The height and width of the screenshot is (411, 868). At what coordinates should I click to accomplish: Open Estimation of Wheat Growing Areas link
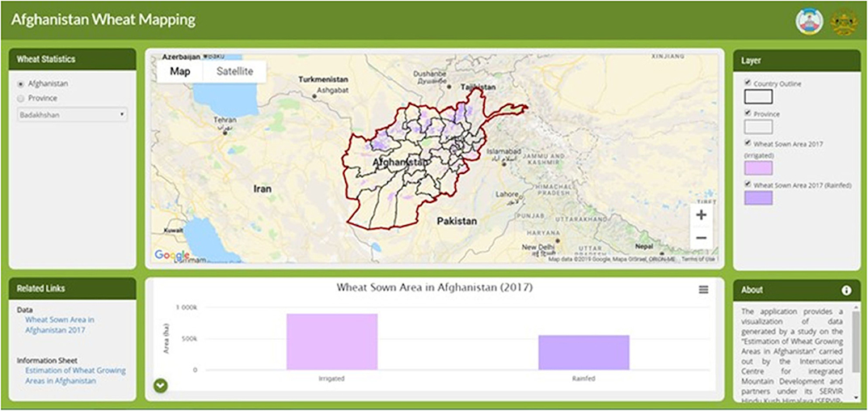(75, 375)
